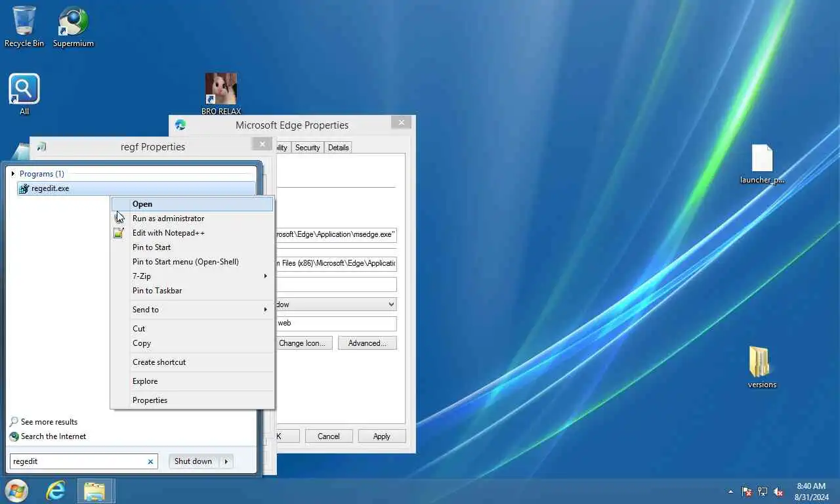Select Copy from context menu

click(192, 343)
